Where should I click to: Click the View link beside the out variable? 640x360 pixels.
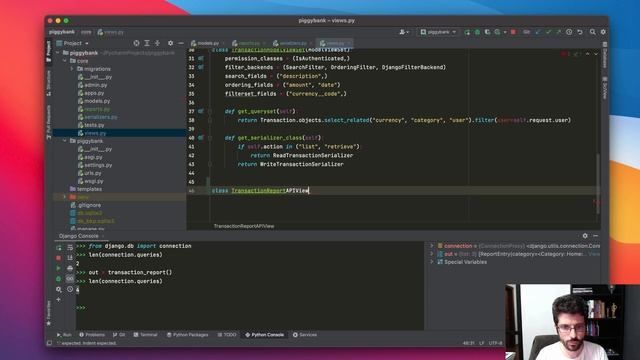click(x=594, y=254)
